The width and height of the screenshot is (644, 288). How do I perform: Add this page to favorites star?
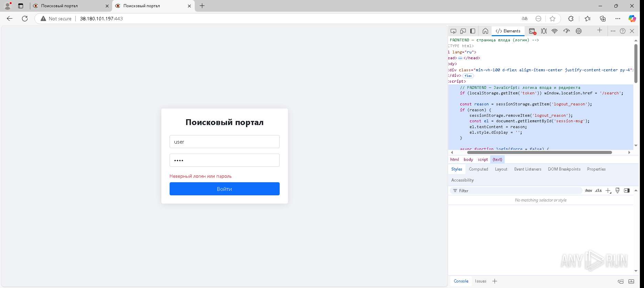tap(552, 19)
